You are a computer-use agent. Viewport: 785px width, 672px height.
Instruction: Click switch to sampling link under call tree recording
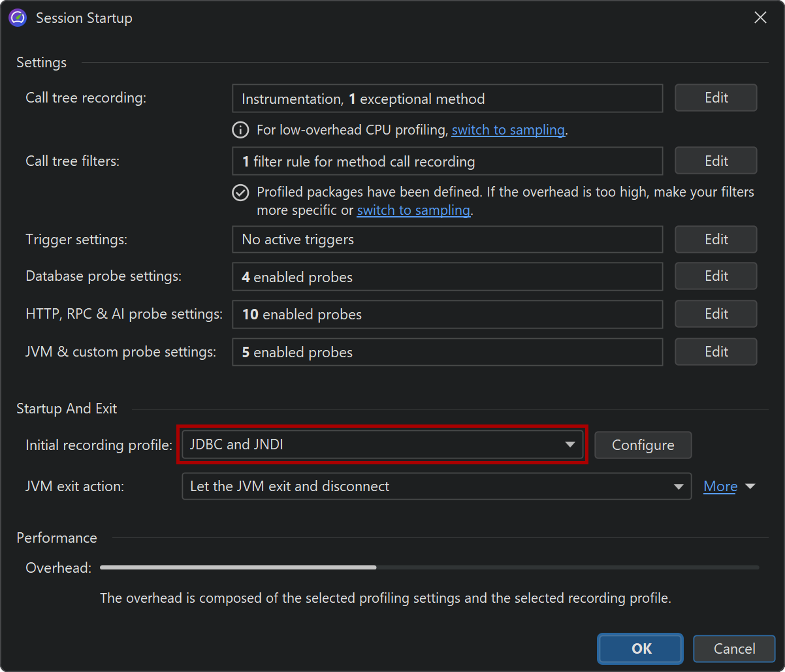[507, 130]
